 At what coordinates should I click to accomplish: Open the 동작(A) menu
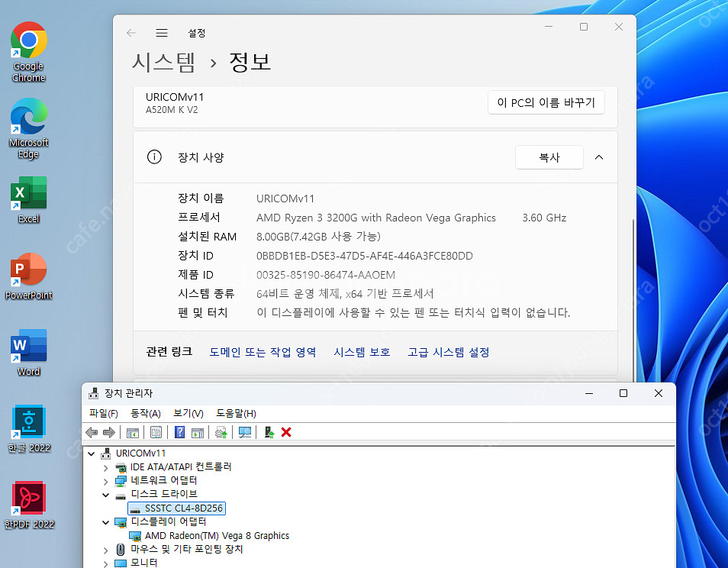coord(145,413)
